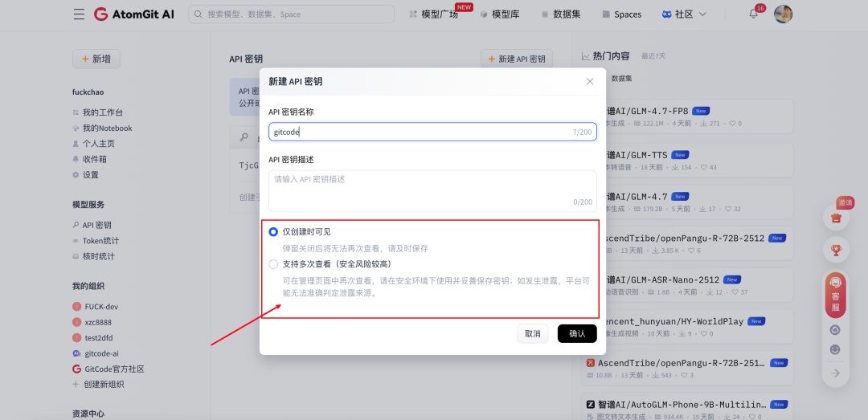The height and width of the screenshot is (420, 868).
Task: Click the API 密钥描述 text area
Action: pos(432,191)
